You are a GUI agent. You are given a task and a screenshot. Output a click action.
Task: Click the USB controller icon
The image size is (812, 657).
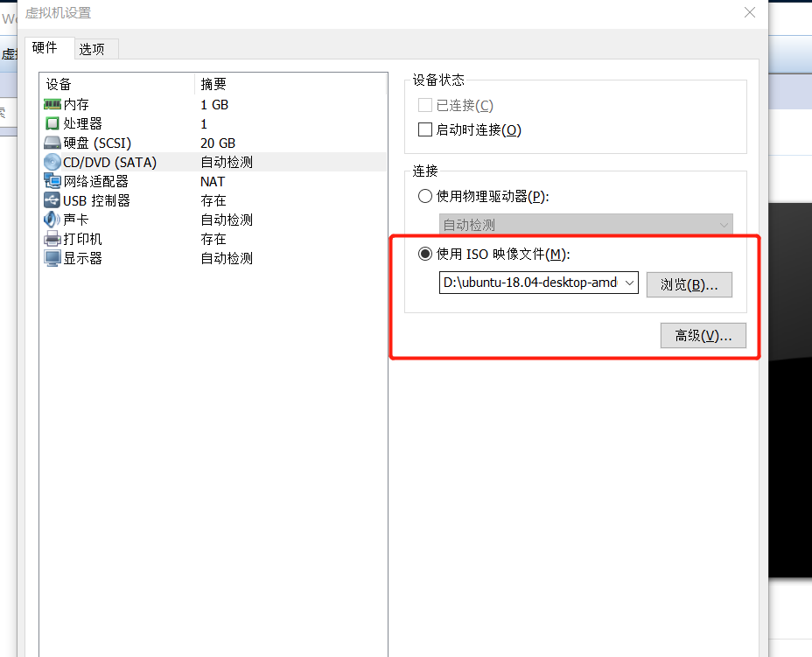pyautogui.click(x=52, y=200)
